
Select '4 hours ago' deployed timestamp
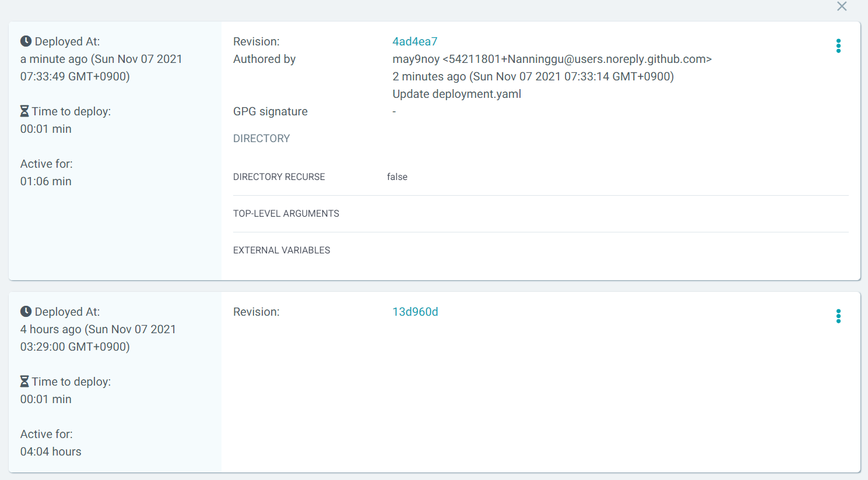(x=98, y=338)
